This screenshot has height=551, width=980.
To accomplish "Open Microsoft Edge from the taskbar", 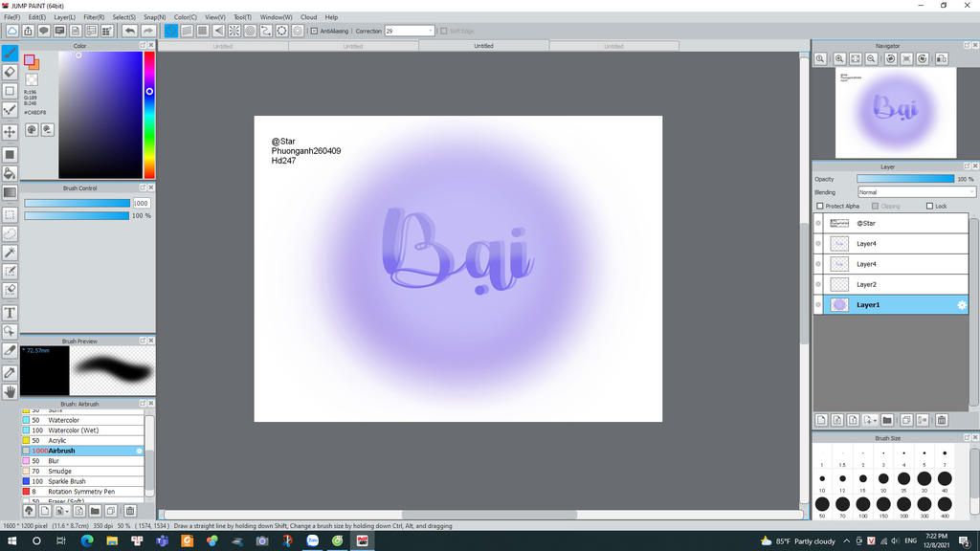I will (x=87, y=541).
